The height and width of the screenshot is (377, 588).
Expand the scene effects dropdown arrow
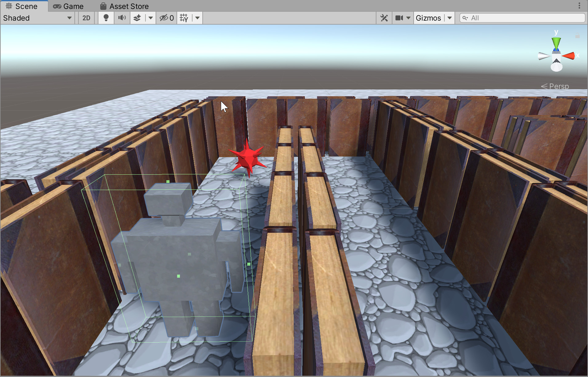[150, 18]
